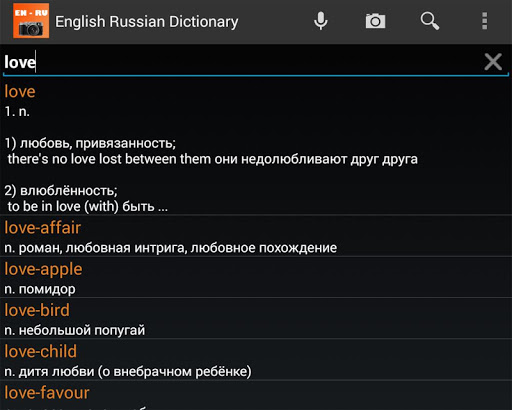Open the love dictionary entry
This screenshot has height=410, width=512.
click(x=256, y=147)
